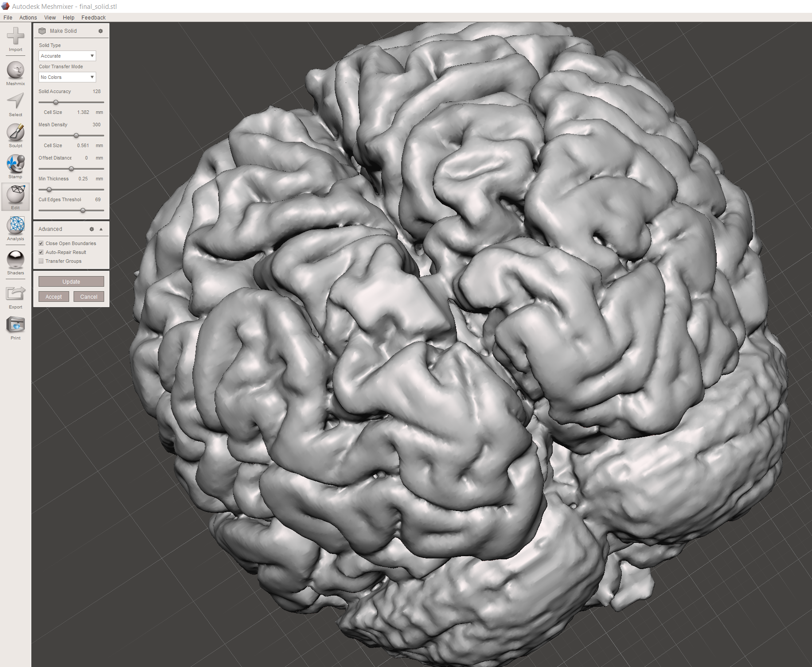
Task: Click the Make Solid settings gear
Action: (101, 31)
